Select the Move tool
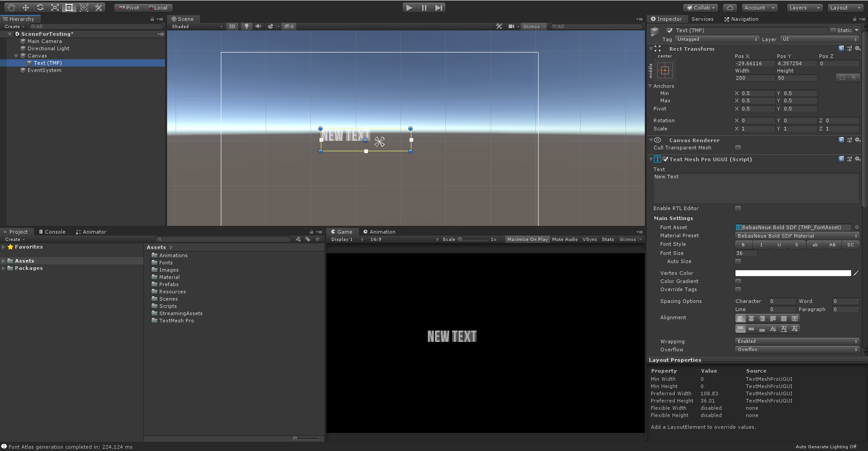The height and width of the screenshot is (451, 868). point(26,8)
